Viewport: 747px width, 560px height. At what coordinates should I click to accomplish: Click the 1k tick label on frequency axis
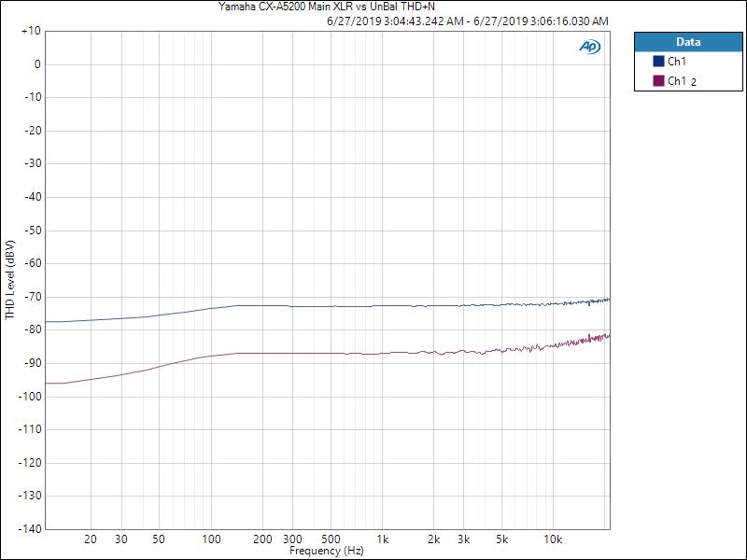(383, 539)
